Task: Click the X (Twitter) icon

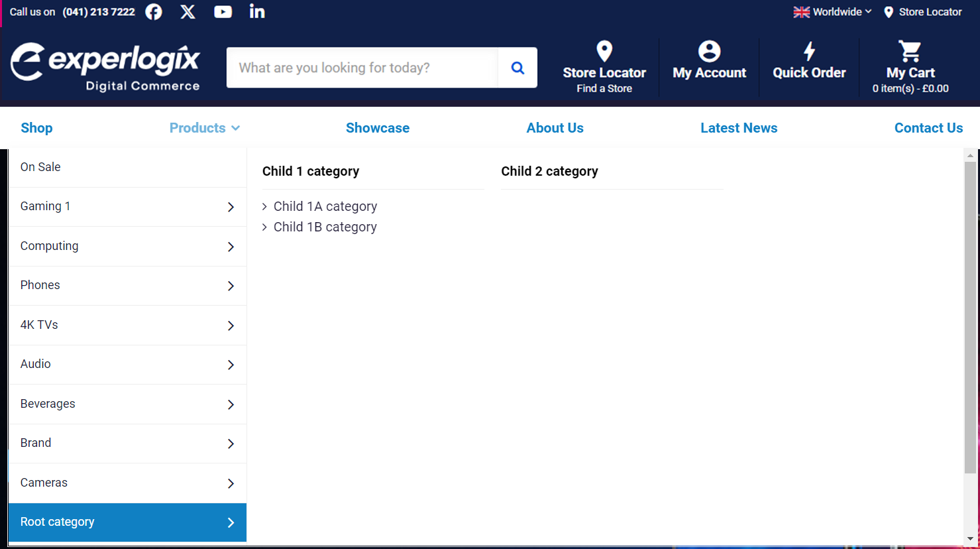Action: pos(188,12)
